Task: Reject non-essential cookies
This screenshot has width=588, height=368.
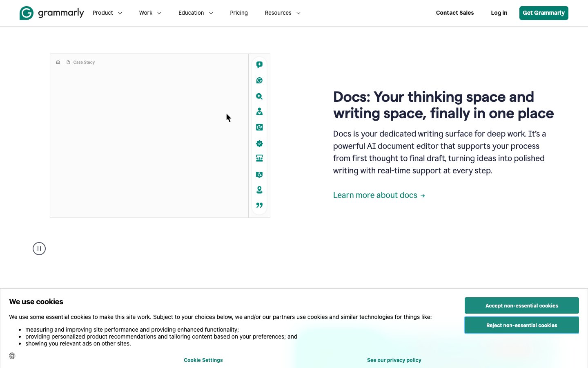Action: 521,325
